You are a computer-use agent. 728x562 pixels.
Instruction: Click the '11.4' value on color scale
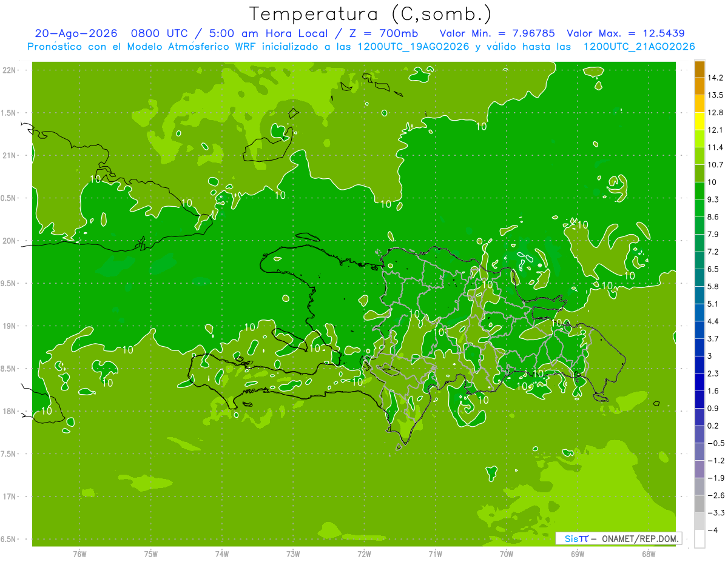(716, 147)
